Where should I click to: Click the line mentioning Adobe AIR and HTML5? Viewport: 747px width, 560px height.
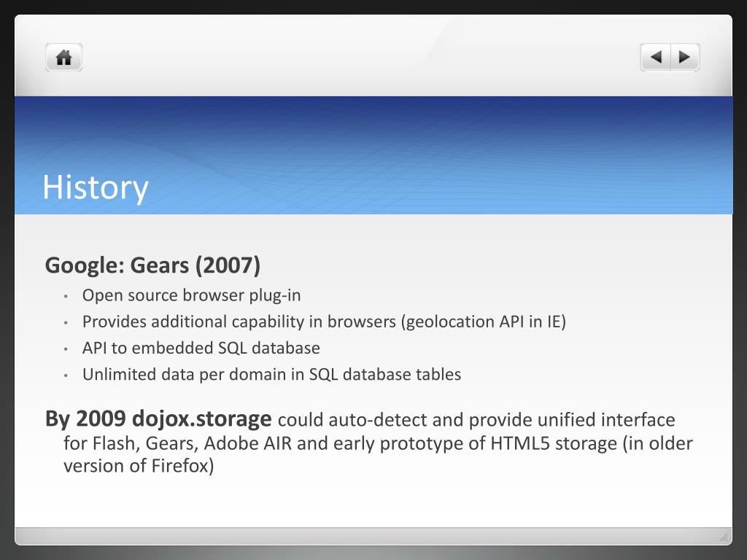(378, 443)
